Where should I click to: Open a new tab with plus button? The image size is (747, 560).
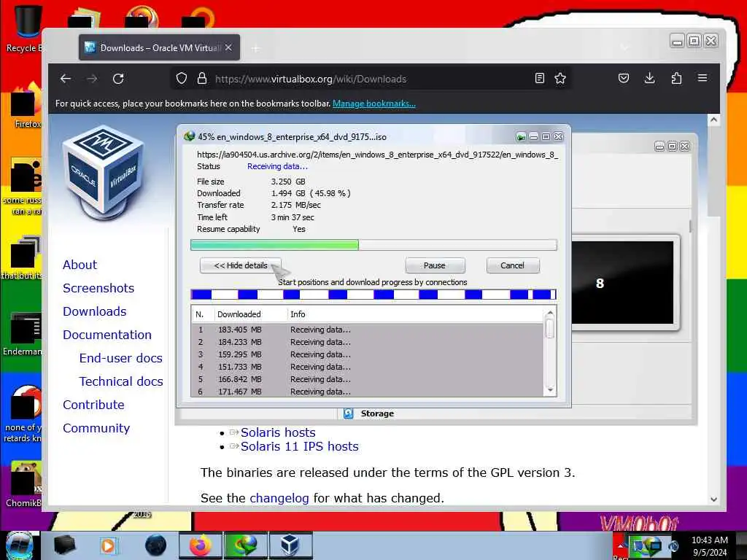point(256,48)
